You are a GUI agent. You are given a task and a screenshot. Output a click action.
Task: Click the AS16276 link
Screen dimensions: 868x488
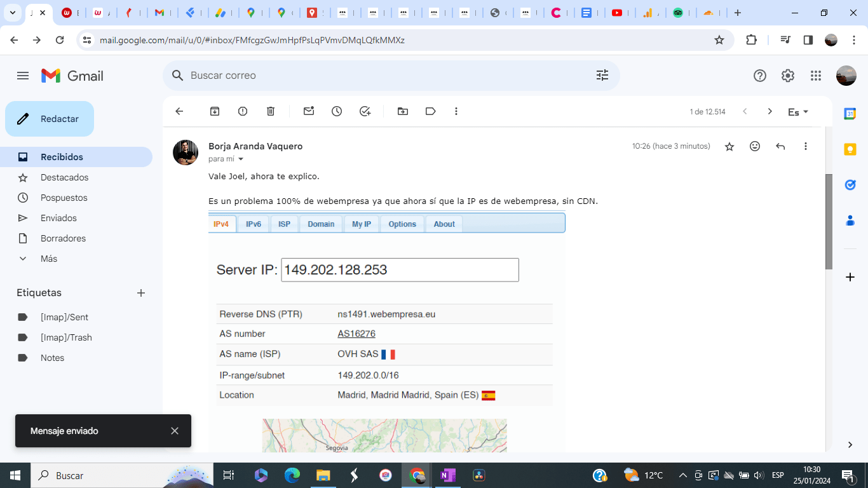tap(356, 334)
